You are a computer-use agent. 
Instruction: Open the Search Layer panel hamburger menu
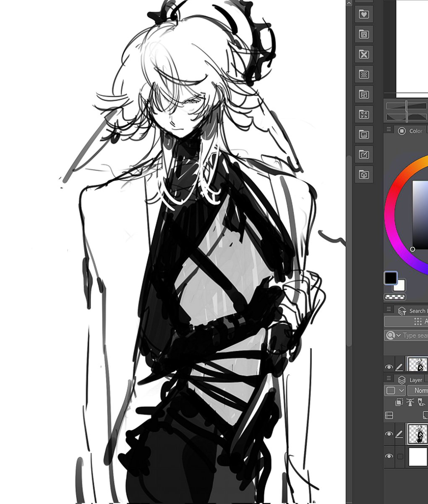coord(389,310)
